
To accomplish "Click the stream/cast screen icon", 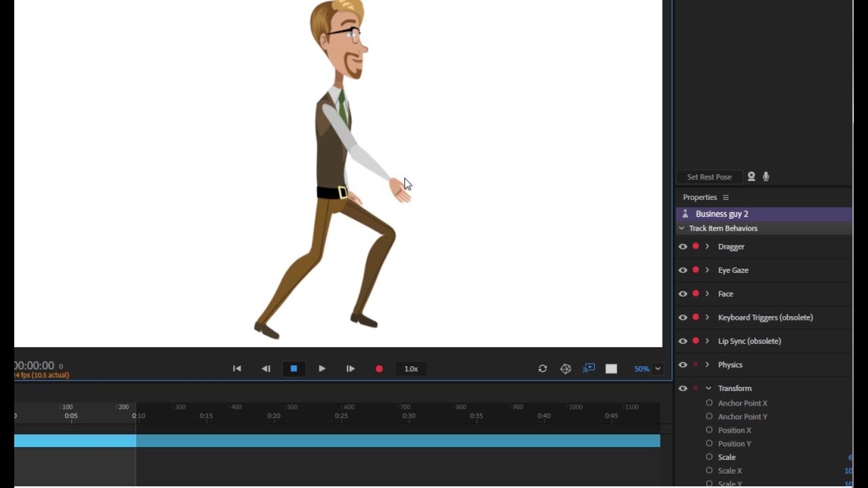I will pyautogui.click(x=589, y=368).
